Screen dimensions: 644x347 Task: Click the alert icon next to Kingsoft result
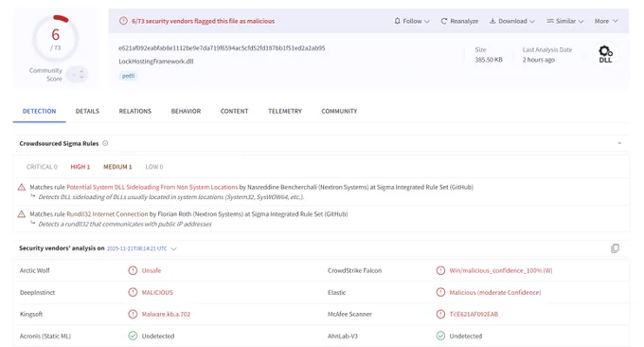pyautogui.click(x=133, y=314)
